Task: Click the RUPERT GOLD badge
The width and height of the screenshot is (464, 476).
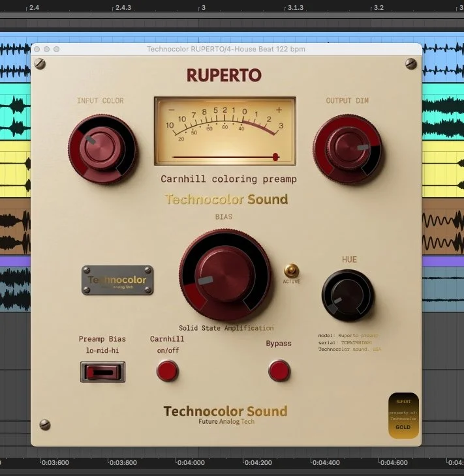Action: (403, 415)
